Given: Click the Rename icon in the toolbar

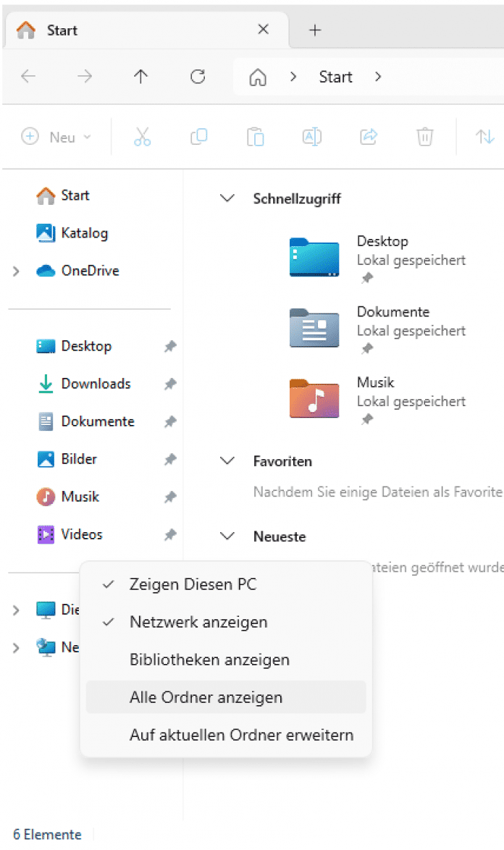Looking at the screenshot, I should click(x=311, y=137).
